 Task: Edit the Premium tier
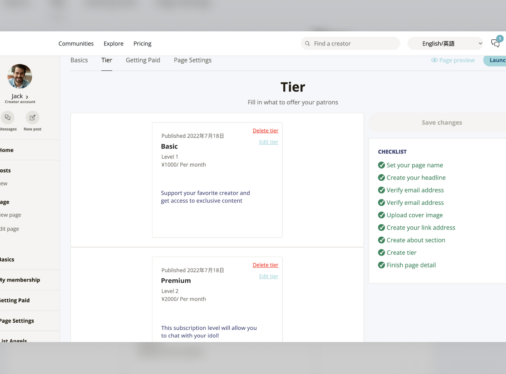coord(269,276)
